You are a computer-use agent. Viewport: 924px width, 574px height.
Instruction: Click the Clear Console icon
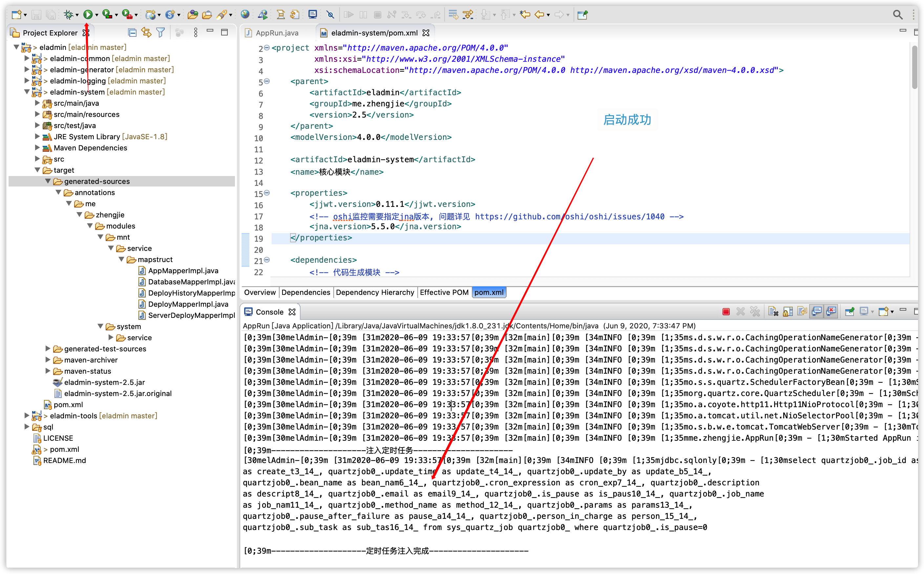(x=773, y=312)
